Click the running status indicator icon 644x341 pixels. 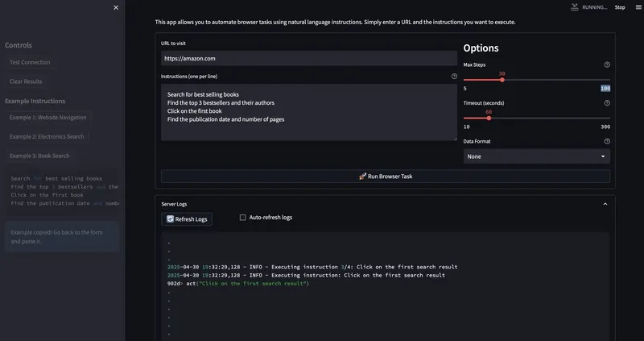click(x=574, y=7)
